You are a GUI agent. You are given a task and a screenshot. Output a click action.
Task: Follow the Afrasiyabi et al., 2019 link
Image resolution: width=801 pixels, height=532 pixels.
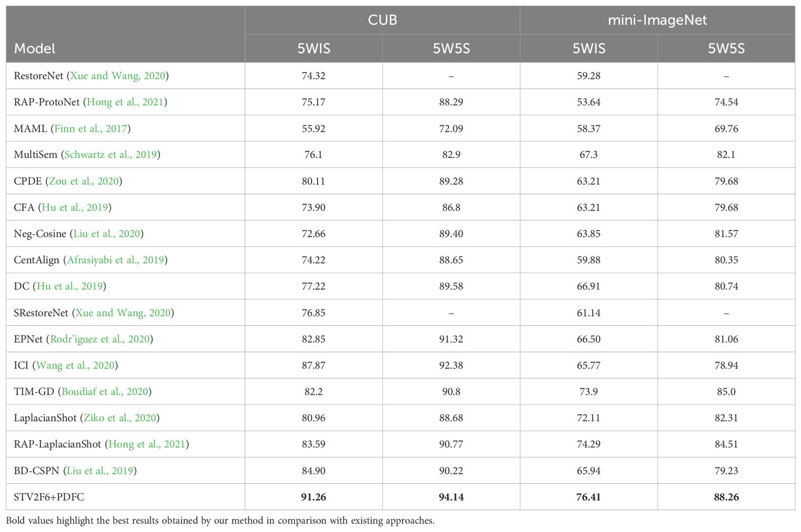click(x=116, y=260)
